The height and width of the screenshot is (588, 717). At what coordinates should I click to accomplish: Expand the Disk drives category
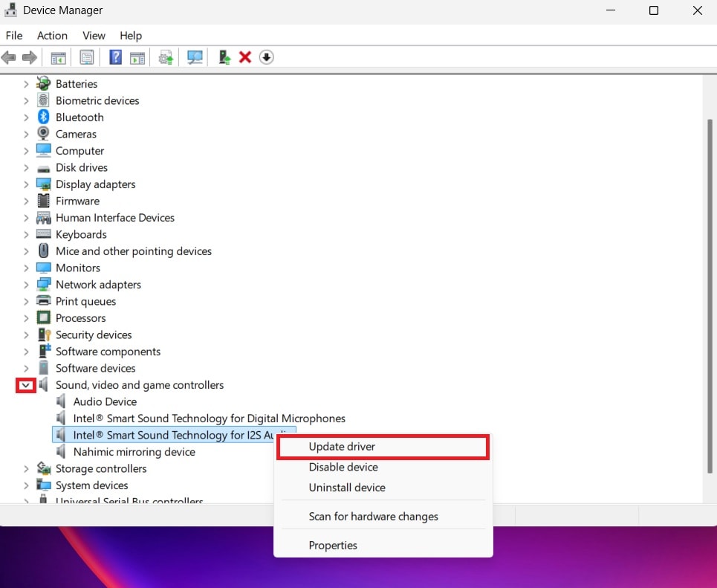click(x=26, y=167)
